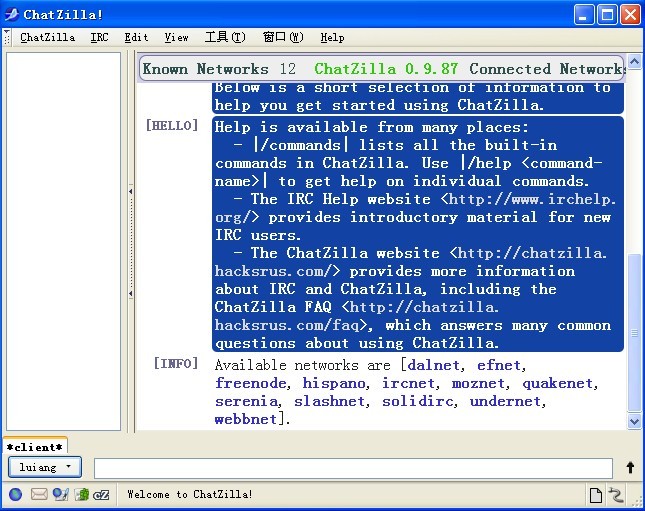The height and width of the screenshot is (511, 645).
Task: Click the message input text field
Action: pyautogui.click(x=353, y=468)
